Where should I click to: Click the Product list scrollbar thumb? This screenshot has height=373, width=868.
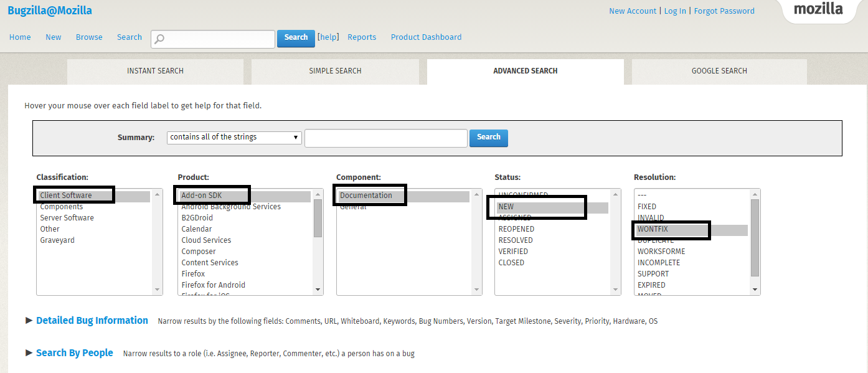coord(318,218)
